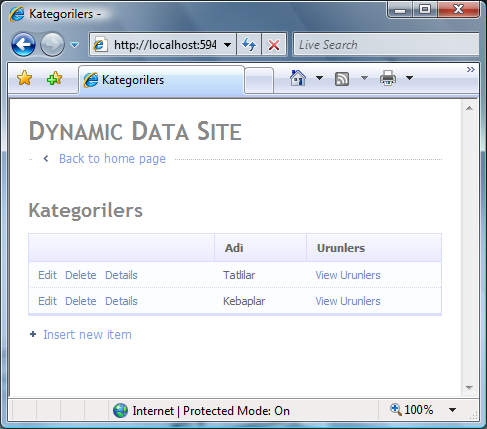Click the Home page icon

(298, 78)
